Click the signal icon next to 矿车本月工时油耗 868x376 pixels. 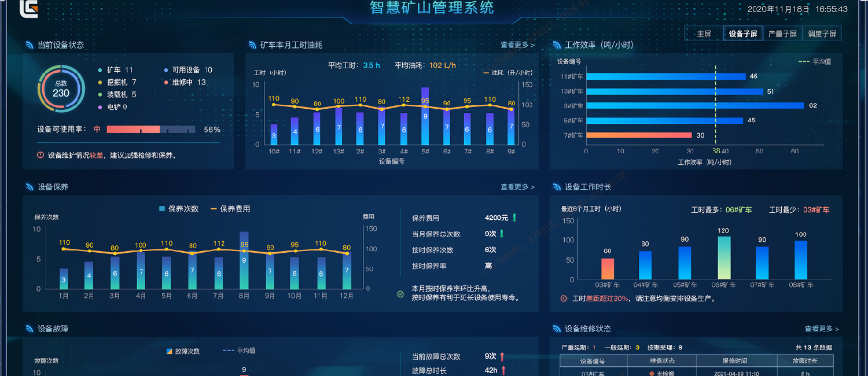point(251,44)
